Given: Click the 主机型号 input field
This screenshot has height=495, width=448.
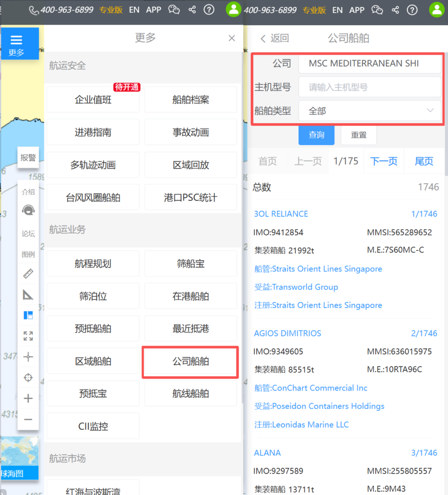Looking at the screenshot, I should (x=370, y=87).
